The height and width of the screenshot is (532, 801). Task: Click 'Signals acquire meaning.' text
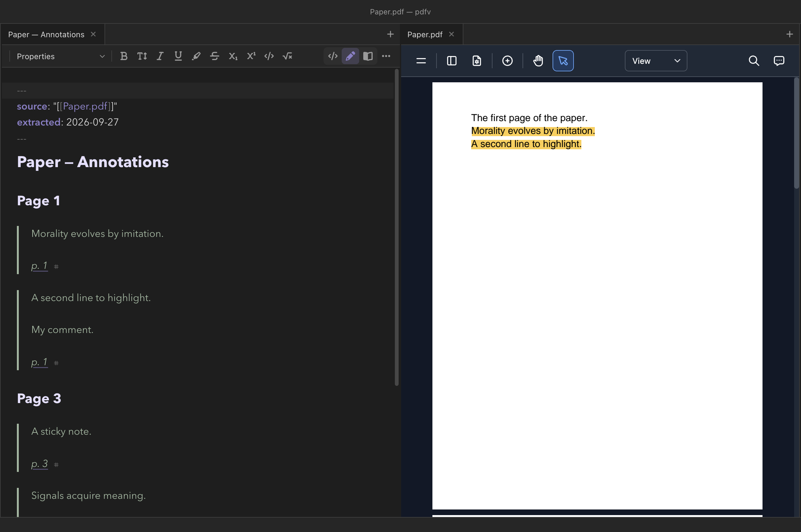pyautogui.click(x=89, y=495)
